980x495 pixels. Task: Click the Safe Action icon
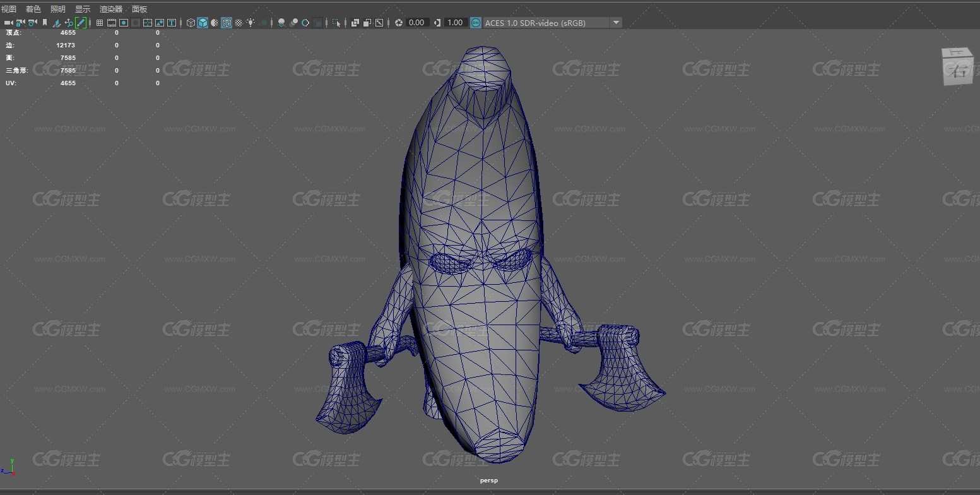160,23
